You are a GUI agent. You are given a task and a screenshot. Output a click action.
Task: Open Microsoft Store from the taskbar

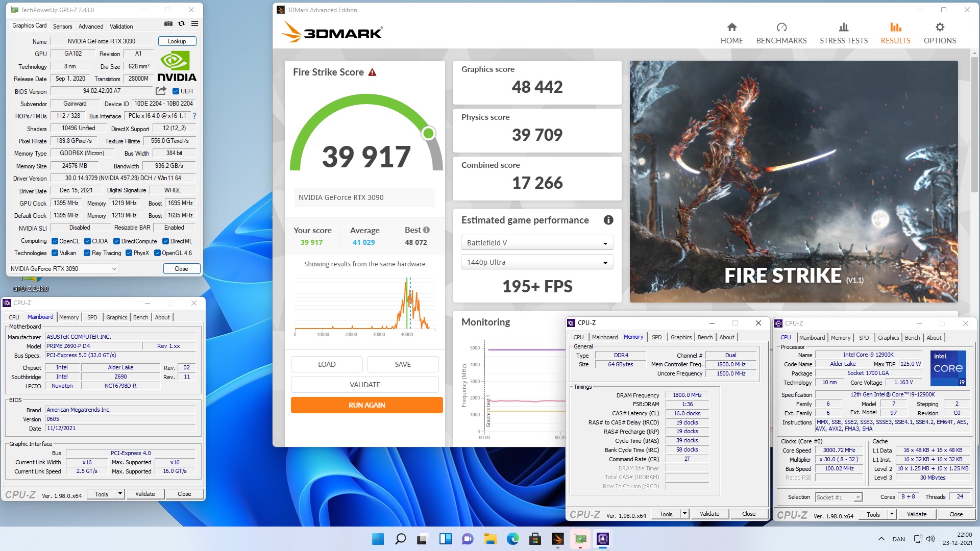click(x=535, y=539)
